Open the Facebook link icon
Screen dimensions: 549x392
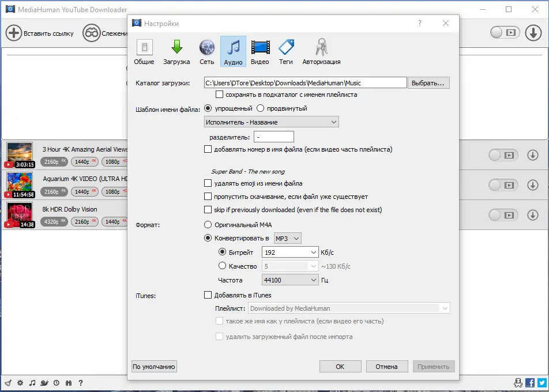(530, 383)
